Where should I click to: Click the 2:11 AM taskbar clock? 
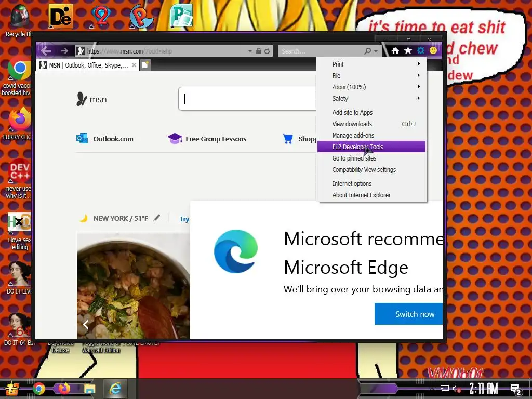(483, 389)
